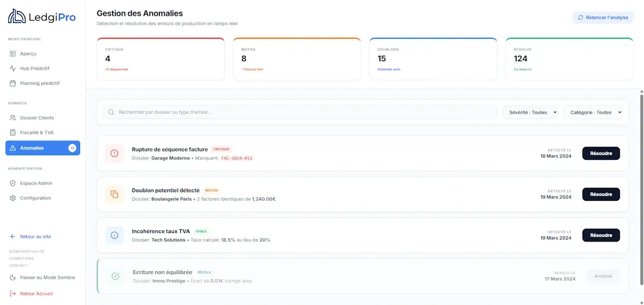Screen dimensions: 644x305
Task: Resolve the Rupture de séquence facture anomaly
Action: click(601, 154)
